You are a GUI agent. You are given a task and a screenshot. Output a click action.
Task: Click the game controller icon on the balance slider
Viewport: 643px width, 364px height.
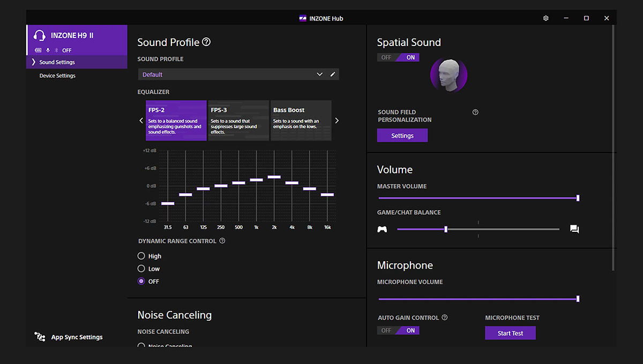point(382,229)
